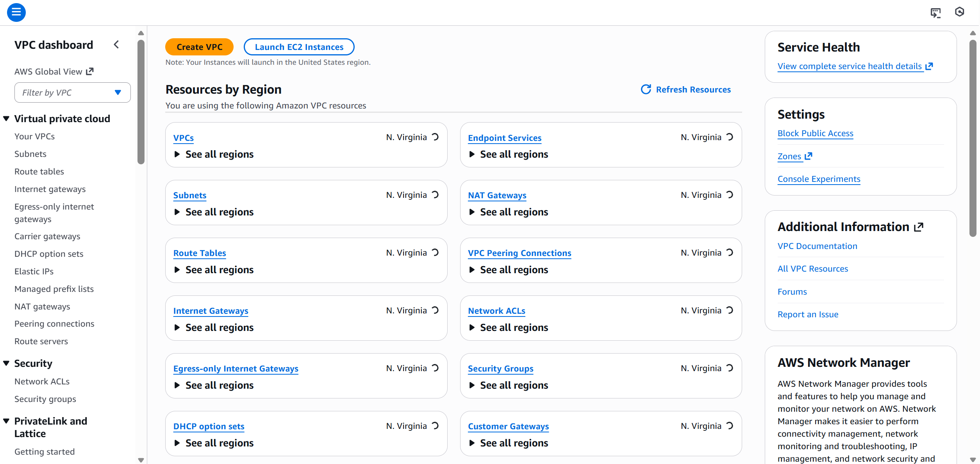Screen dimensions: 980x464
Task: Click the Refresh Resources text
Action: 693,90
